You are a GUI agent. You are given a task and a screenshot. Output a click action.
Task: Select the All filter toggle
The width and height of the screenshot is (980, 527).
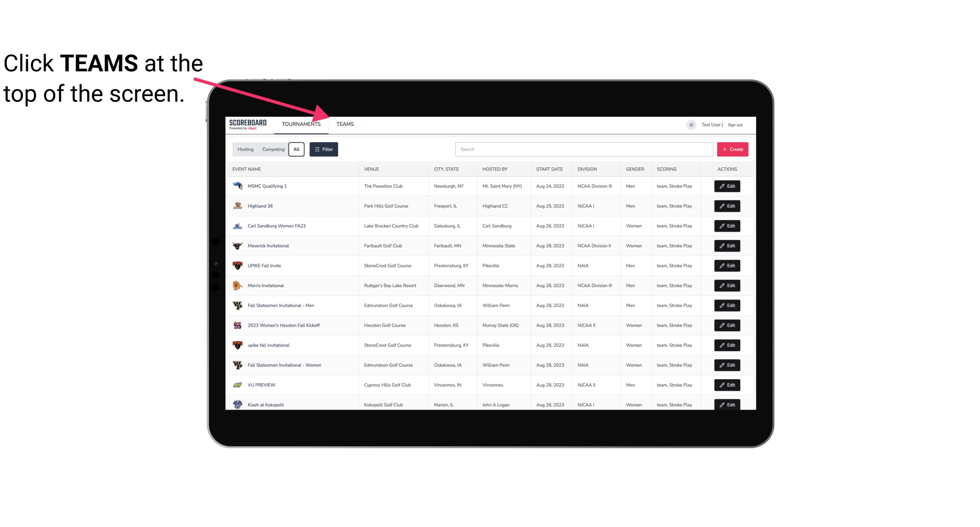tap(297, 149)
